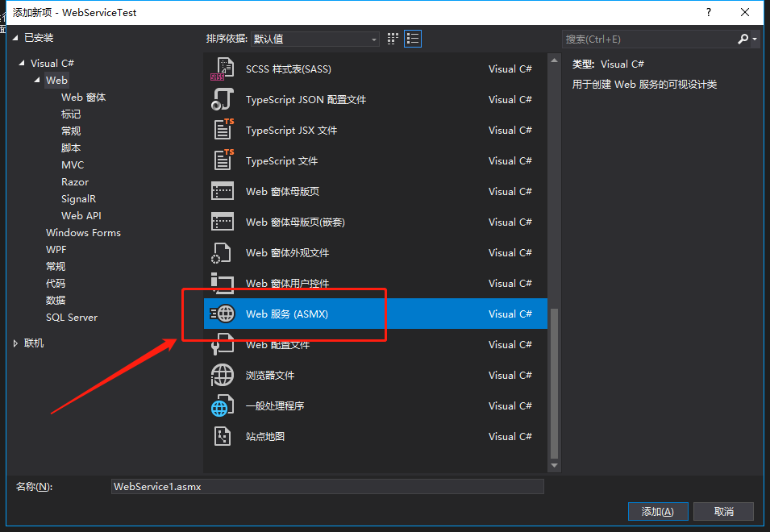Click the SCSS stylesheet (SASS) file icon

pyautogui.click(x=222, y=69)
